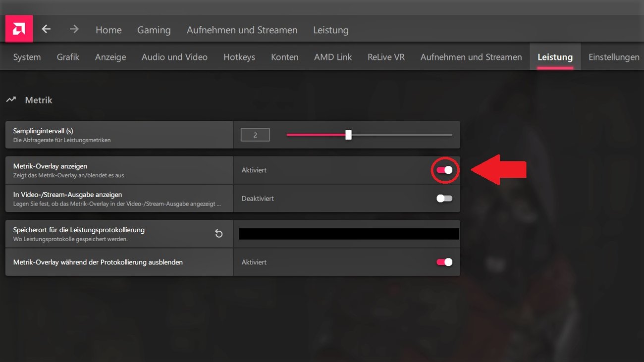The image size is (644, 362).
Task: Switch to the AMD Link tab
Action: (332, 57)
